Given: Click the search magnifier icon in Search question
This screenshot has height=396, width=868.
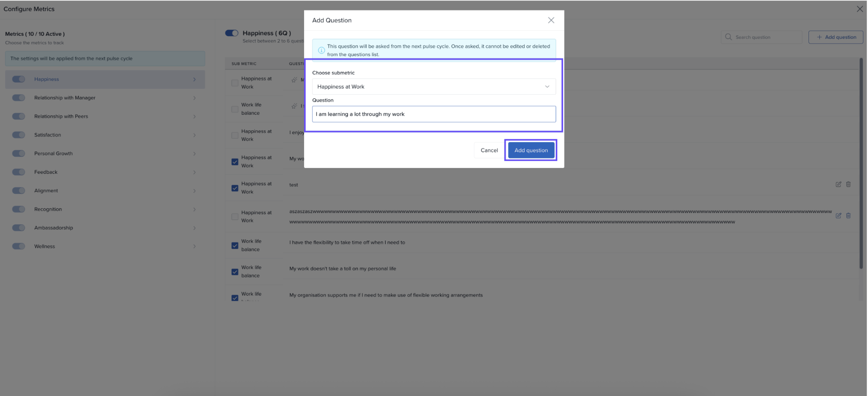Looking at the screenshot, I should click(x=728, y=37).
